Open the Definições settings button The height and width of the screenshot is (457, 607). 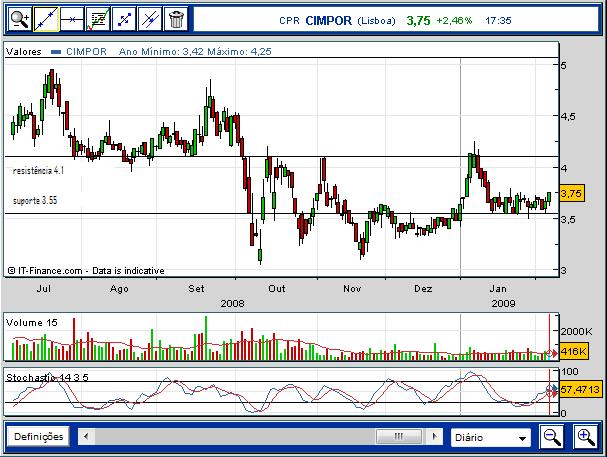(x=38, y=436)
